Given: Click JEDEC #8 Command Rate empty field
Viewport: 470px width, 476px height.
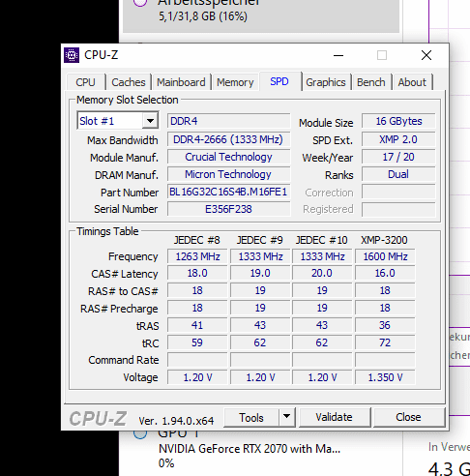Looking at the screenshot, I should [x=197, y=360].
